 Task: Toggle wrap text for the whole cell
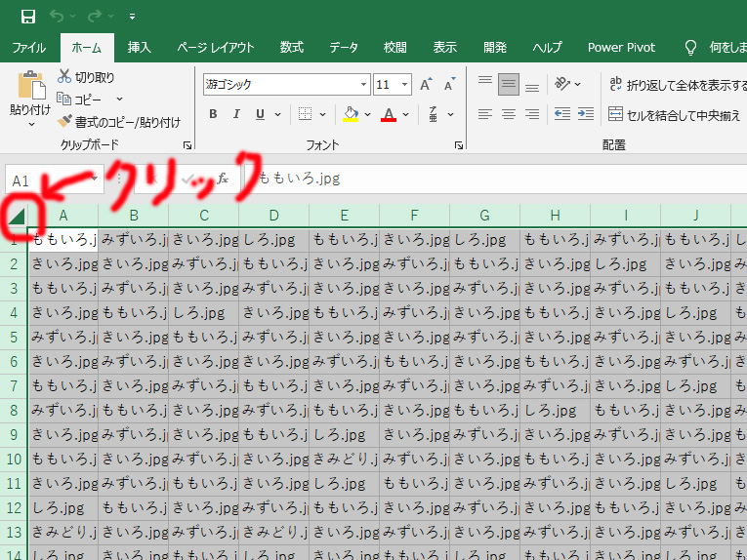coord(672,85)
